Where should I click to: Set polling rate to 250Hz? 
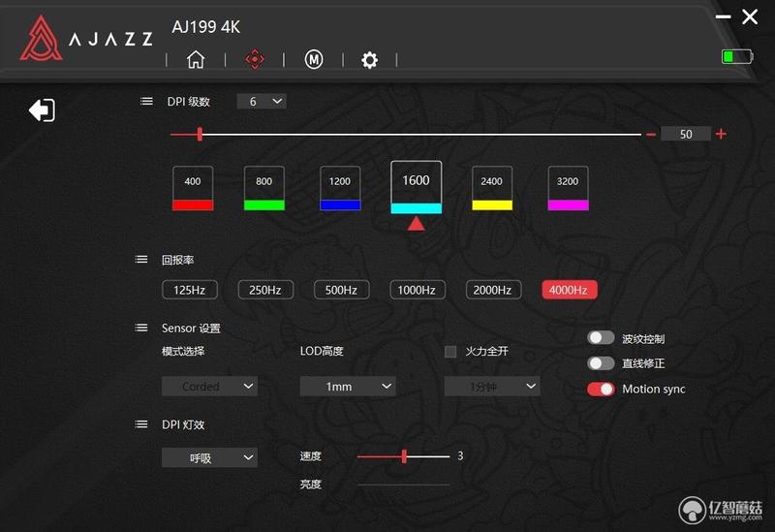point(265,290)
